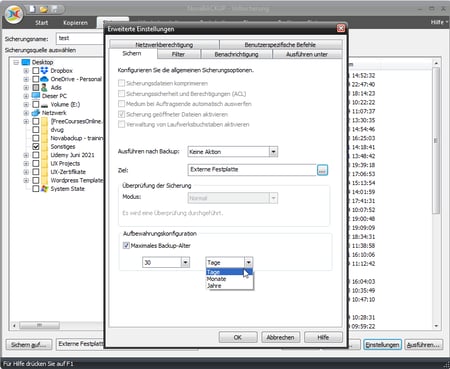Toggle the OneDrive - Personal checkbox
The image size is (450, 369).
click(36, 79)
